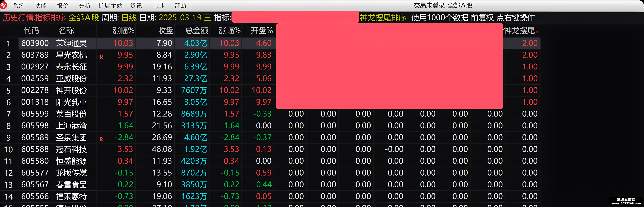Screen dimensions: 644x207
Task: Click the R marker beside 星光农机
Action: point(101,57)
